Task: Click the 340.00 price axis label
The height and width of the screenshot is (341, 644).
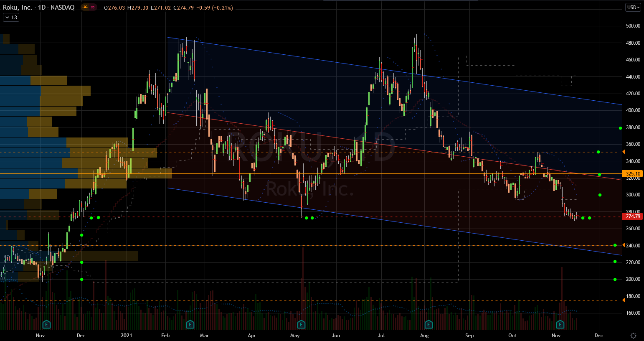Action: [633, 161]
